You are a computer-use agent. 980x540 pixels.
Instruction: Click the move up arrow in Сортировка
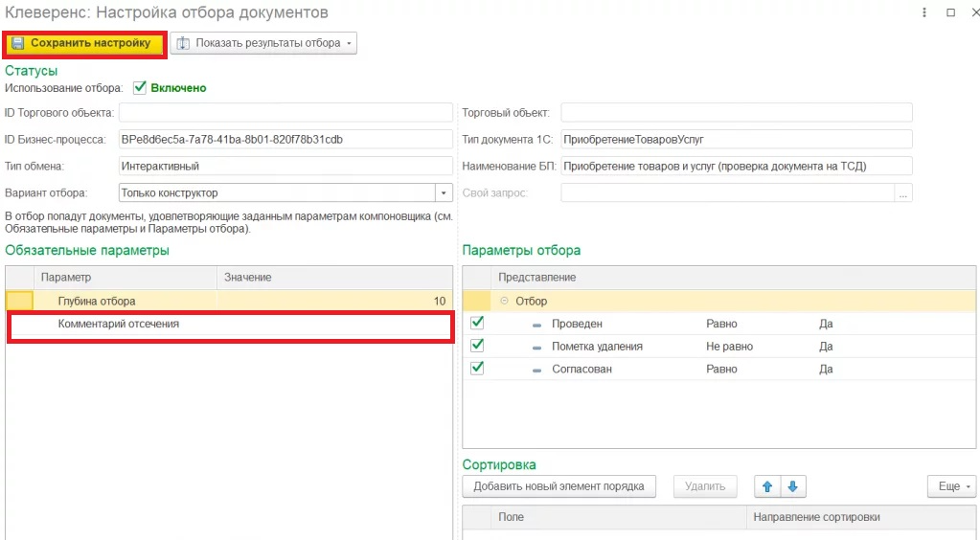point(766,486)
